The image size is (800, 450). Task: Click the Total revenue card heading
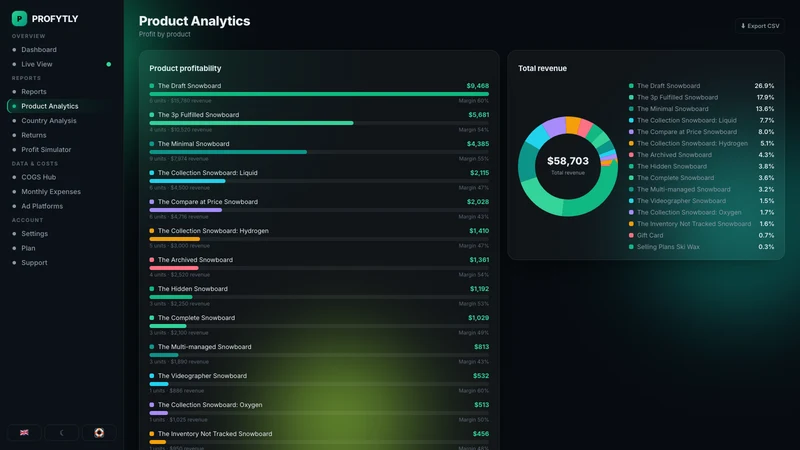click(x=542, y=68)
